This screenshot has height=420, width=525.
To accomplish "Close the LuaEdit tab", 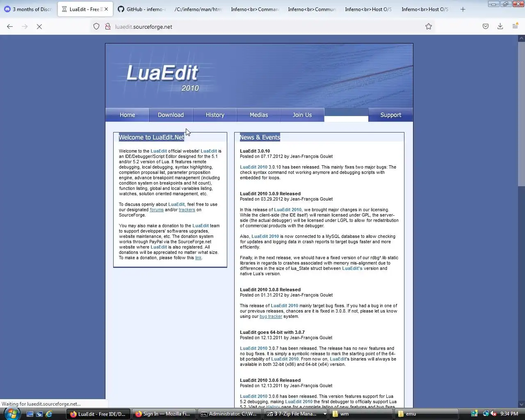I will tap(107, 9).
